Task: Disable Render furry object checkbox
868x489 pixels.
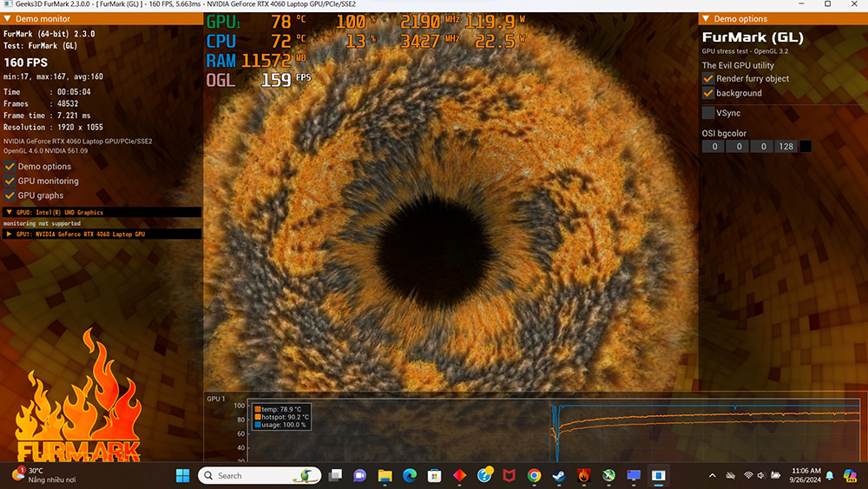Action: 708,78
